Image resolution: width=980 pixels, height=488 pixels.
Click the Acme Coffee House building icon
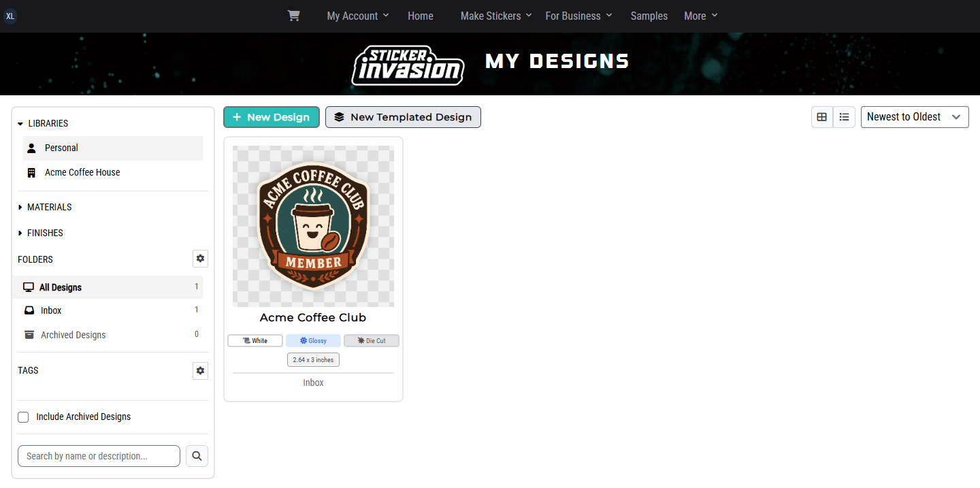coord(31,173)
